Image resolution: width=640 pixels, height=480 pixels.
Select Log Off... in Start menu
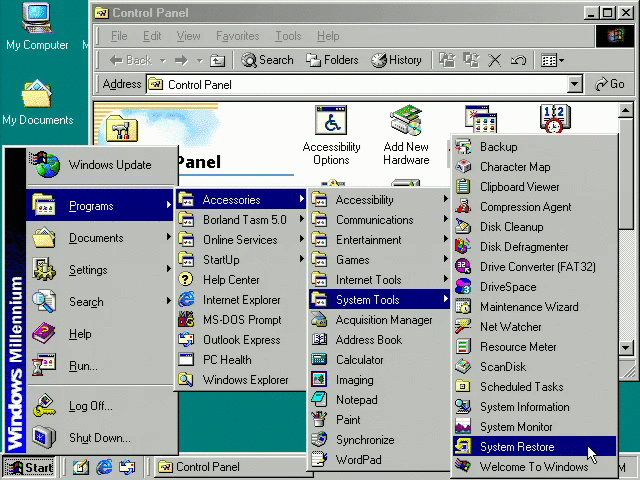(100, 406)
